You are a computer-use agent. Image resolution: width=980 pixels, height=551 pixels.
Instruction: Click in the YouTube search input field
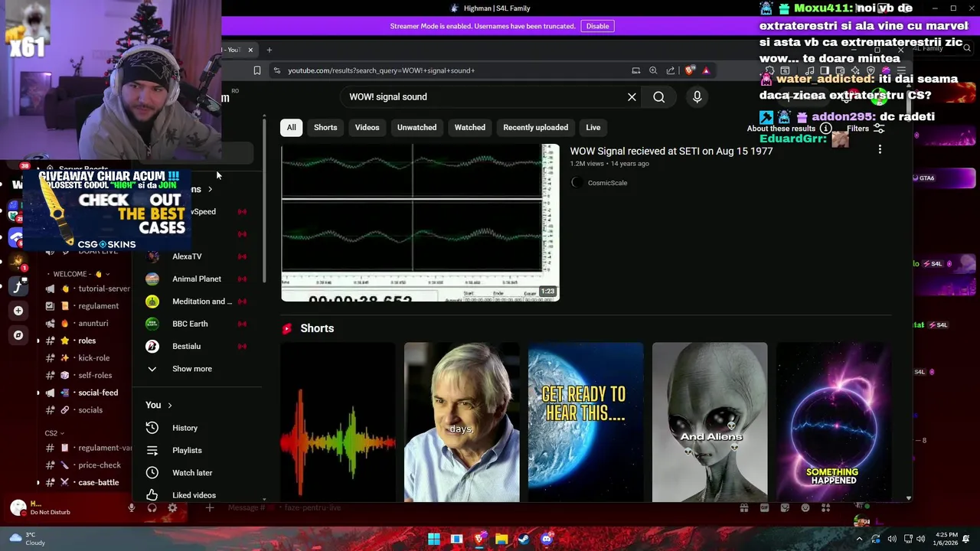click(x=482, y=97)
